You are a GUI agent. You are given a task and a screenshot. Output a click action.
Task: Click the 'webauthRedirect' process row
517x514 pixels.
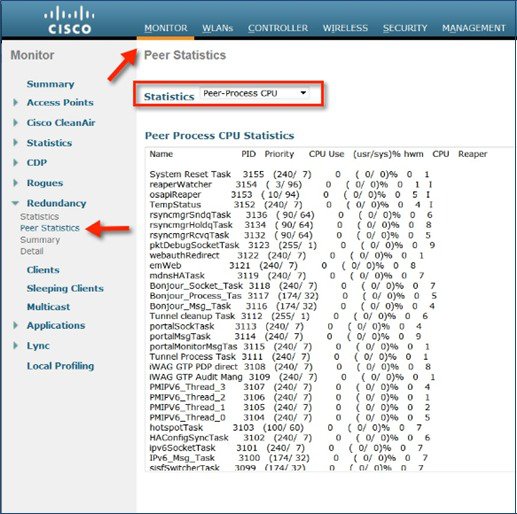287,256
